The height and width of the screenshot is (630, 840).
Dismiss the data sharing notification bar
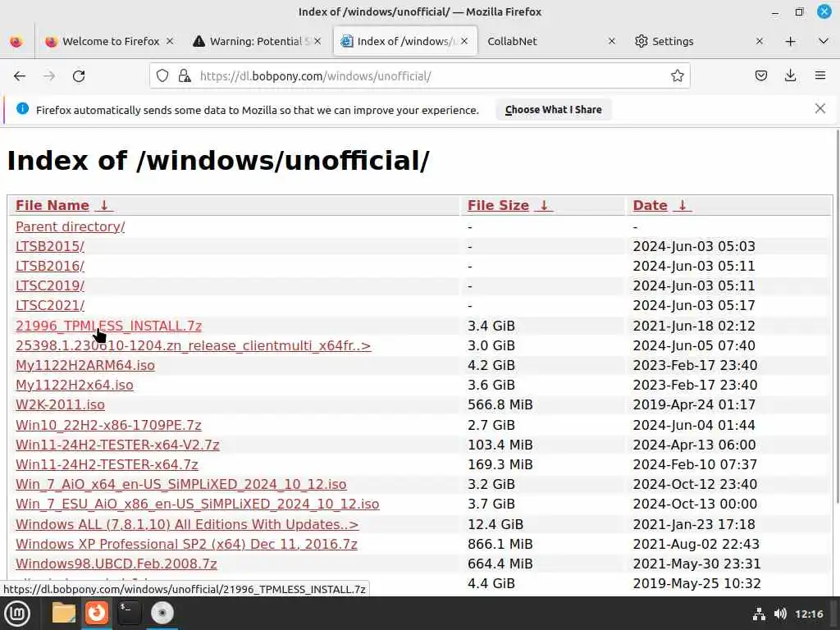click(820, 109)
